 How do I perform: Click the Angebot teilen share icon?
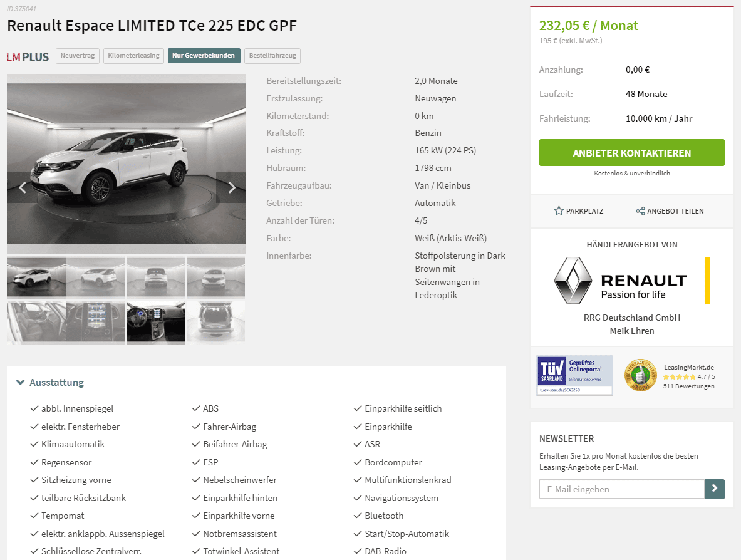click(640, 210)
